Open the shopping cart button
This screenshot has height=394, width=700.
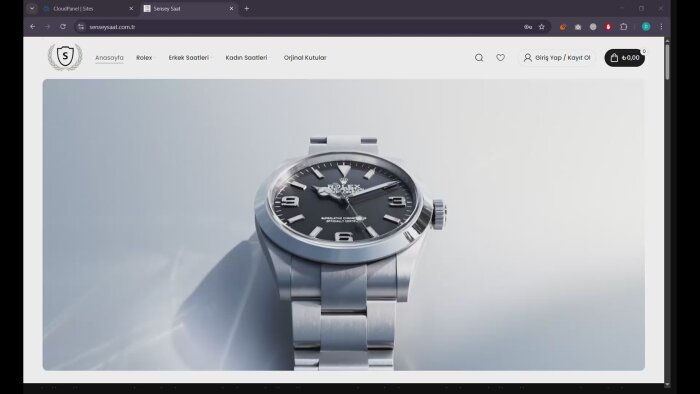(625, 58)
